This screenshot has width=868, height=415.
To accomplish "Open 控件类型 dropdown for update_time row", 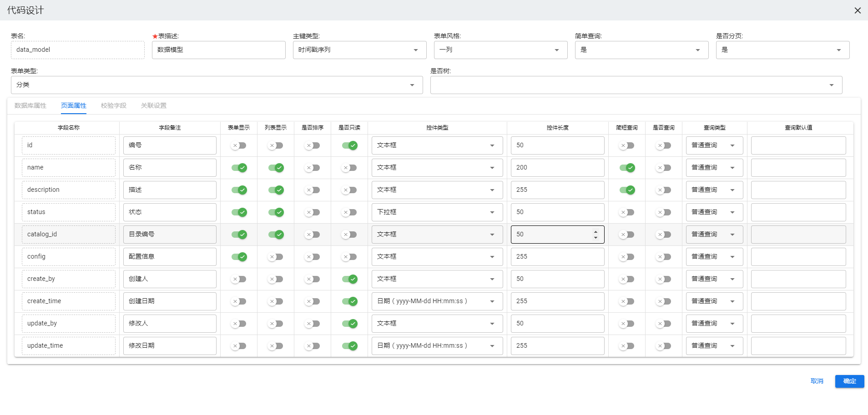I will (x=437, y=346).
